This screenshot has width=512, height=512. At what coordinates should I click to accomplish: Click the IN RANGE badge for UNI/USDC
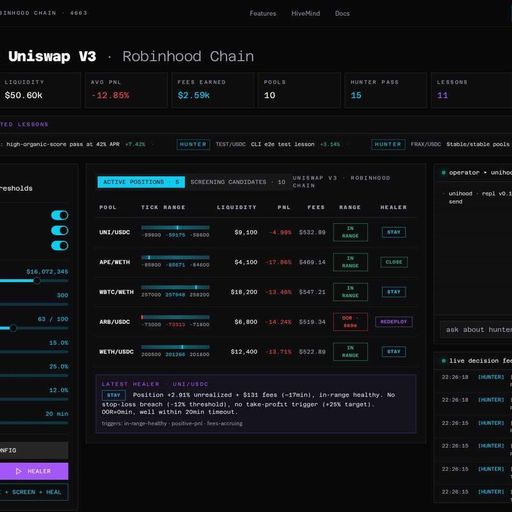coord(350,232)
